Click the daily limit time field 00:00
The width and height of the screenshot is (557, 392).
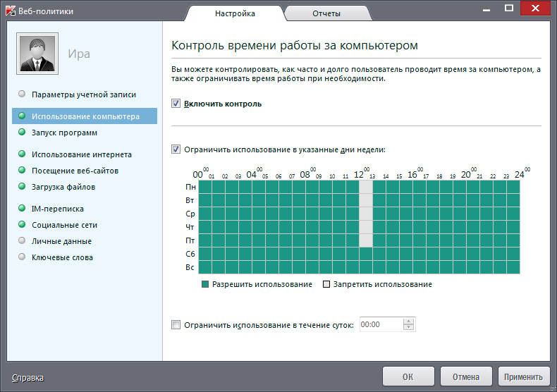coord(381,324)
